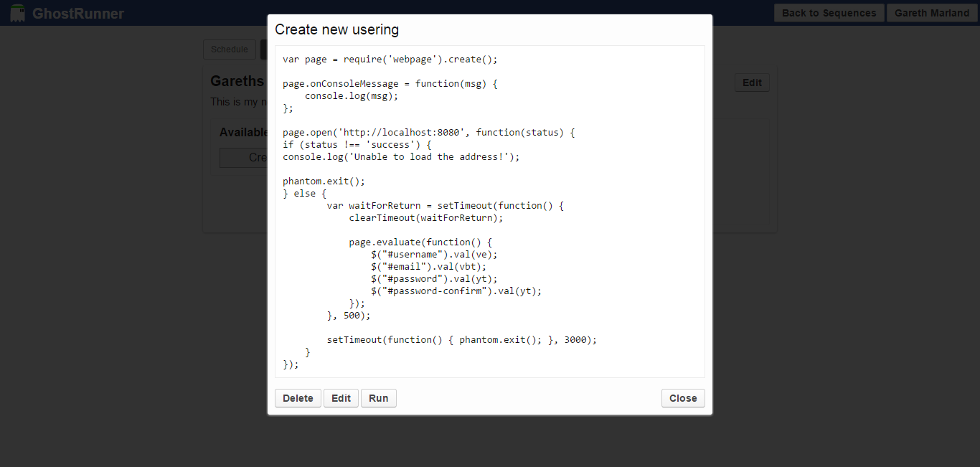Click the '$("#username").val(ve);' line
Image resolution: width=980 pixels, height=467 pixels.
[434, 255]
